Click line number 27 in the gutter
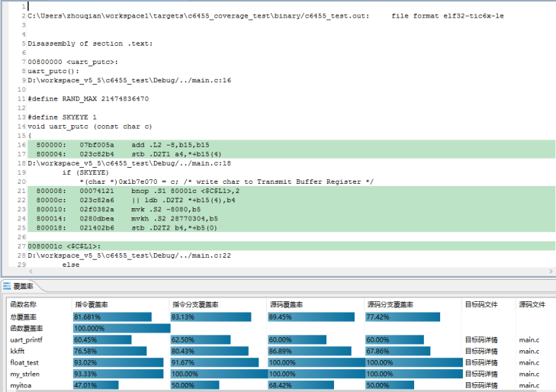556x392 pixels. 21,246
